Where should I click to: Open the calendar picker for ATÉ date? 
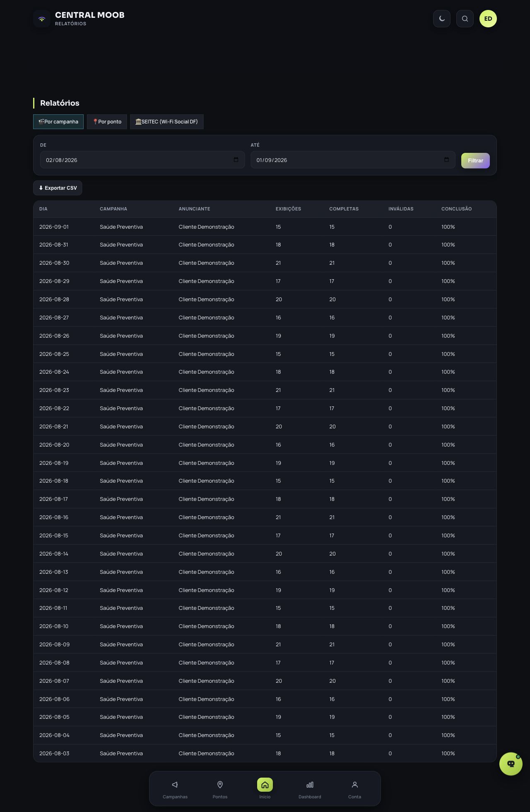[446, 160]
